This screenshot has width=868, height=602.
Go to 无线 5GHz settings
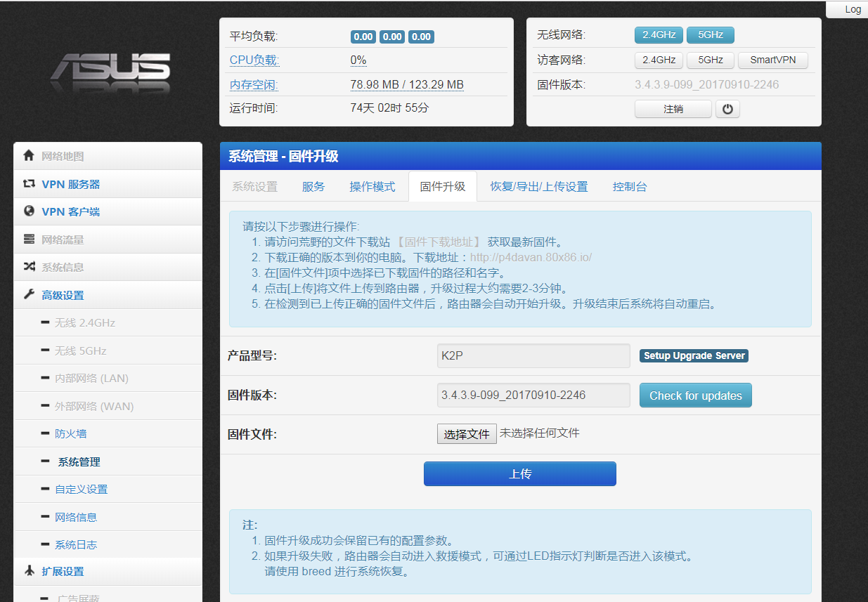(108, 351)
